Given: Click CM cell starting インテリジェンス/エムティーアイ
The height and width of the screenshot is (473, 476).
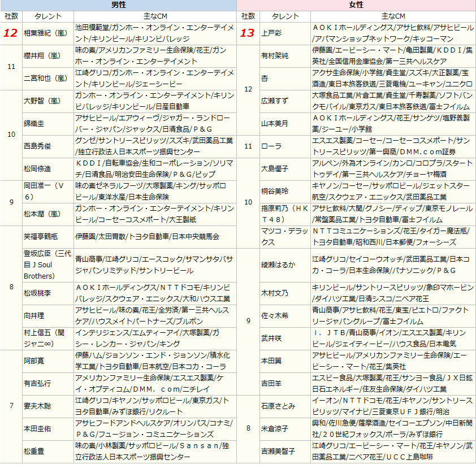Looking at the screenshot, I should click(x=155, y=339).
